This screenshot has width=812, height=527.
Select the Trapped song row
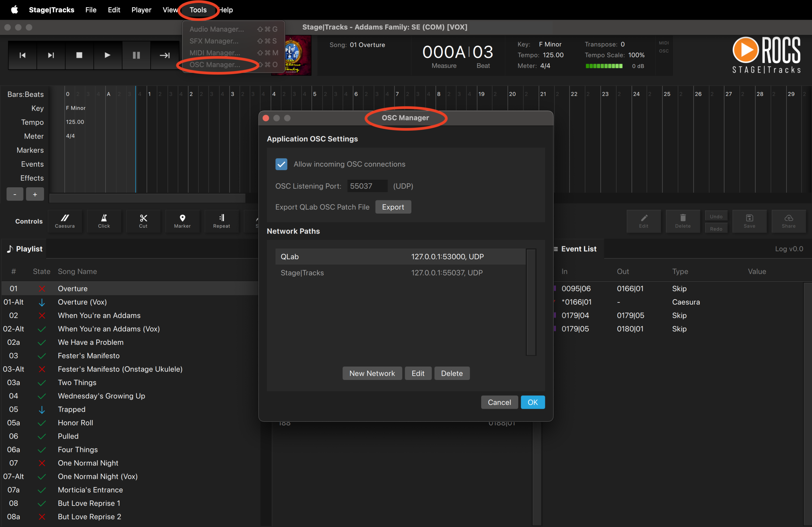[x=130, y=409]
